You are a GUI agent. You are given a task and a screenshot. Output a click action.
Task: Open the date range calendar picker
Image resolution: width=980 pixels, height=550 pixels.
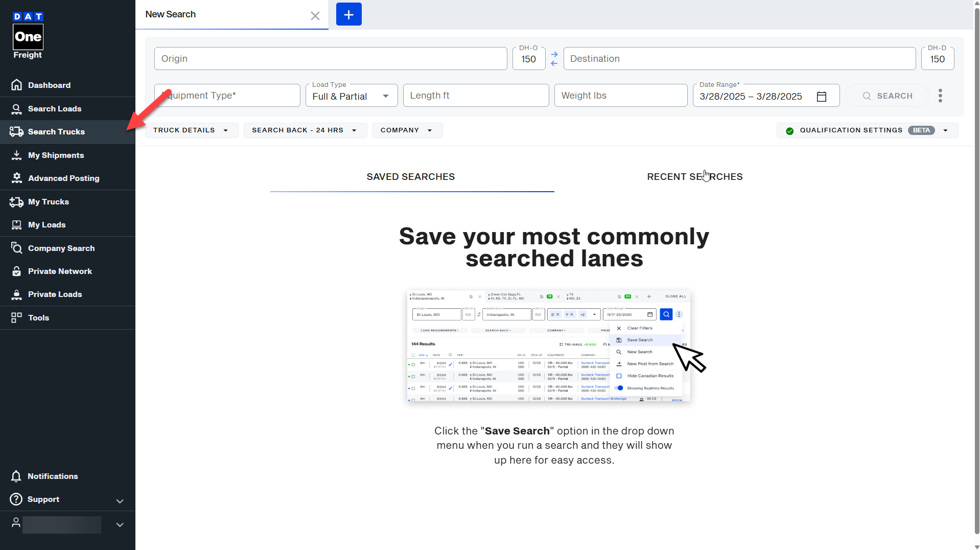822,97
